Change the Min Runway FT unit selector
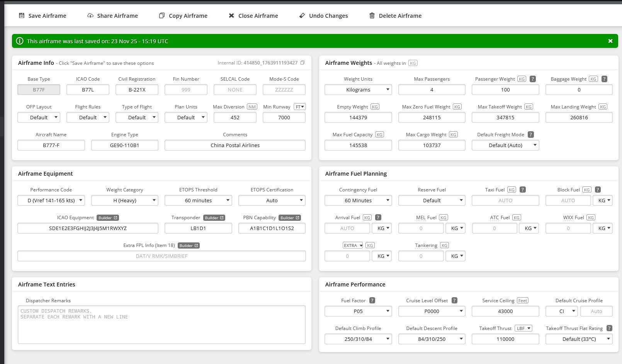This screenshot has height=364, width=622. point(300,107)
